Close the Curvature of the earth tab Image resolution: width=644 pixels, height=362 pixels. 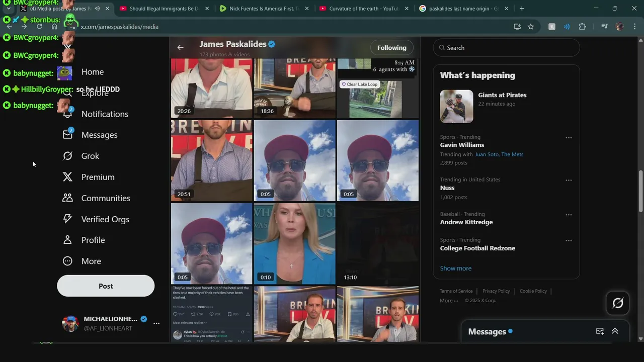(407, 9)
